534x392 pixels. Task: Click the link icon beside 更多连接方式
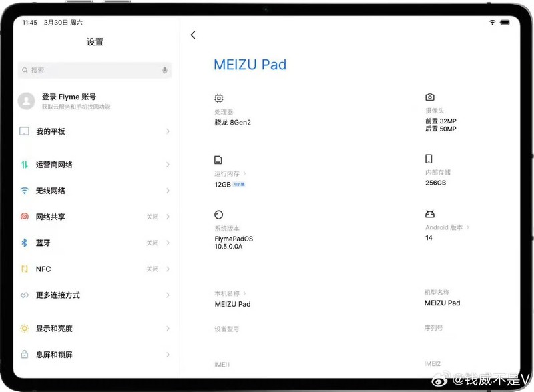click(24, 295)
